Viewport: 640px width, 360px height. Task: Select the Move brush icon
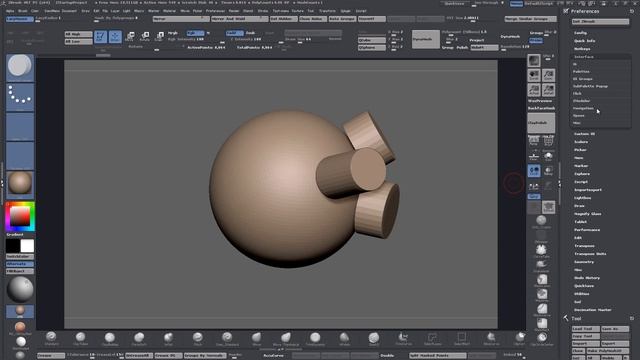coord(256,338)
